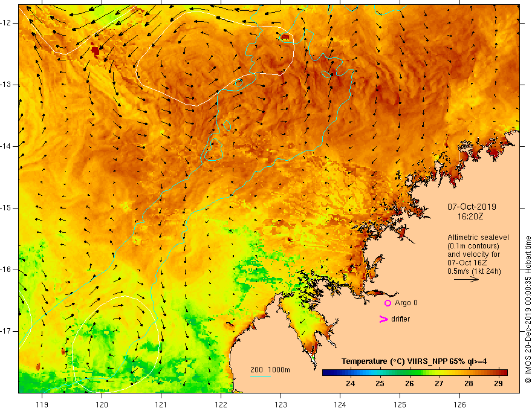Image resolution: width=532 pixels, height=411 pixels.
Task: Click the velocity scale arrow in the legend
Action: (466, 279)
